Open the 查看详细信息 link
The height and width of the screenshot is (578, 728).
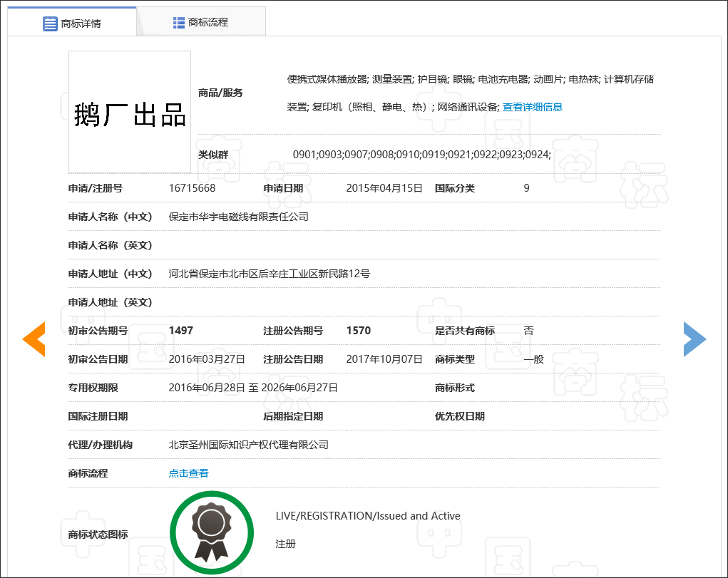tap(532, 107)
